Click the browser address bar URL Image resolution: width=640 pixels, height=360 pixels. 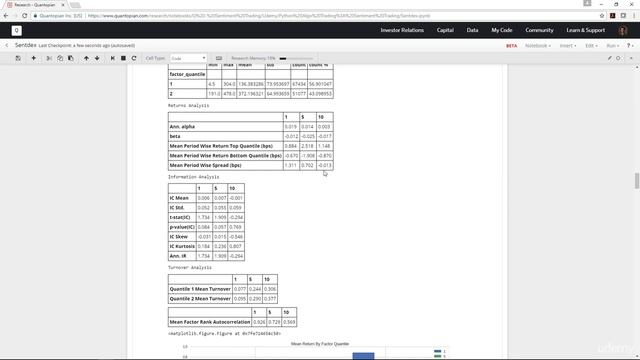point(259,16)
